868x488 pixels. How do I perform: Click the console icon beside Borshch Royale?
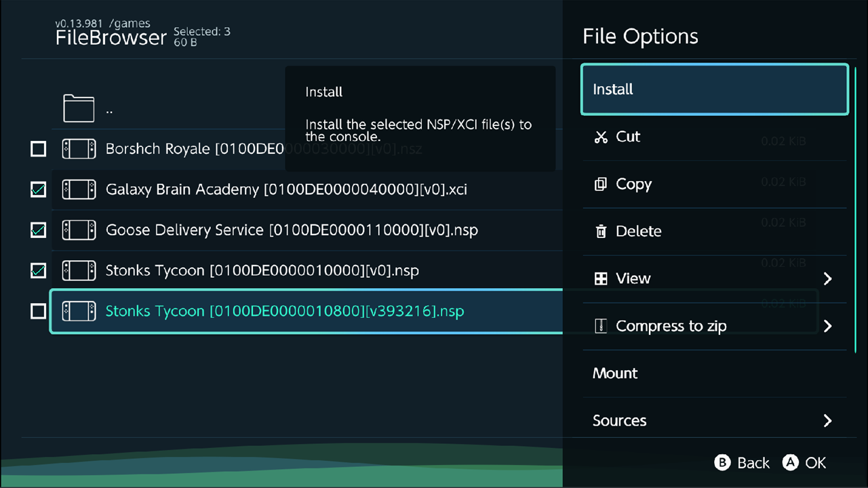tap(79, 148)
